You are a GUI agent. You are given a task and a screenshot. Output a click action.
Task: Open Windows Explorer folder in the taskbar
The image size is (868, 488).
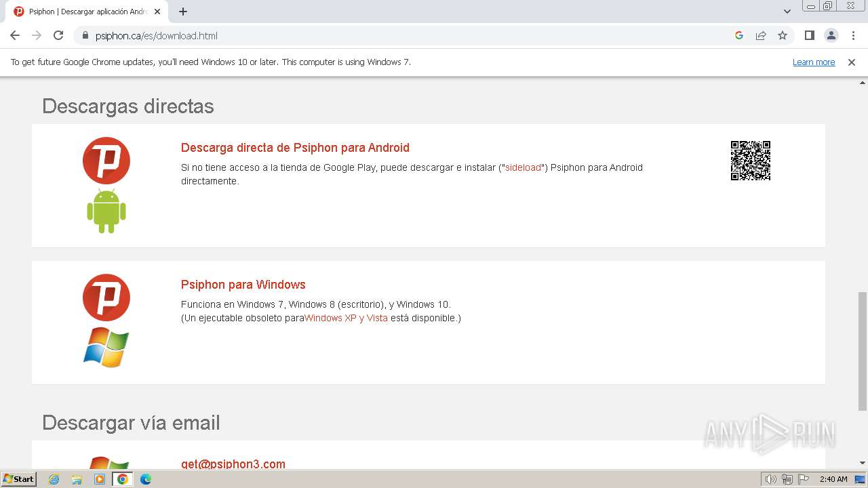pos(77,479)
